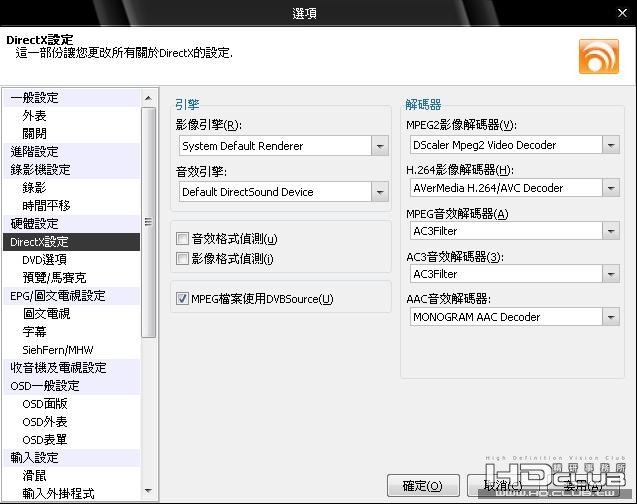The image size is (637, 504).
Task: Close the 選項 options dialog
Action: 622,13
